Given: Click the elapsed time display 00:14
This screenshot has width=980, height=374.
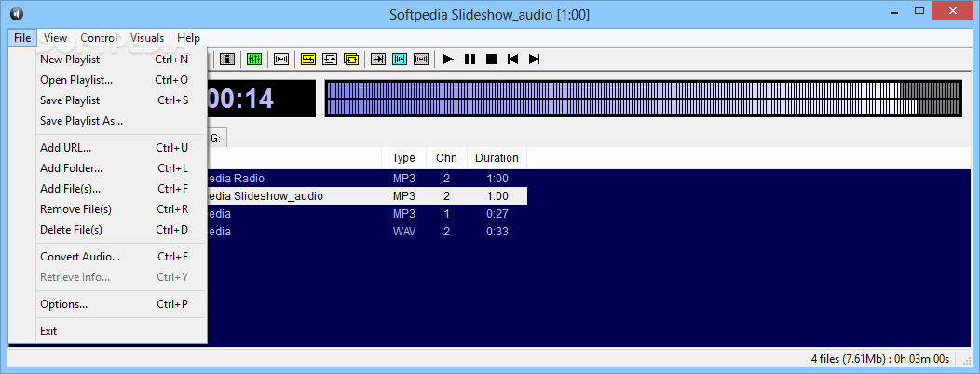Looking at the screenshot, I should tap(261, 99).
